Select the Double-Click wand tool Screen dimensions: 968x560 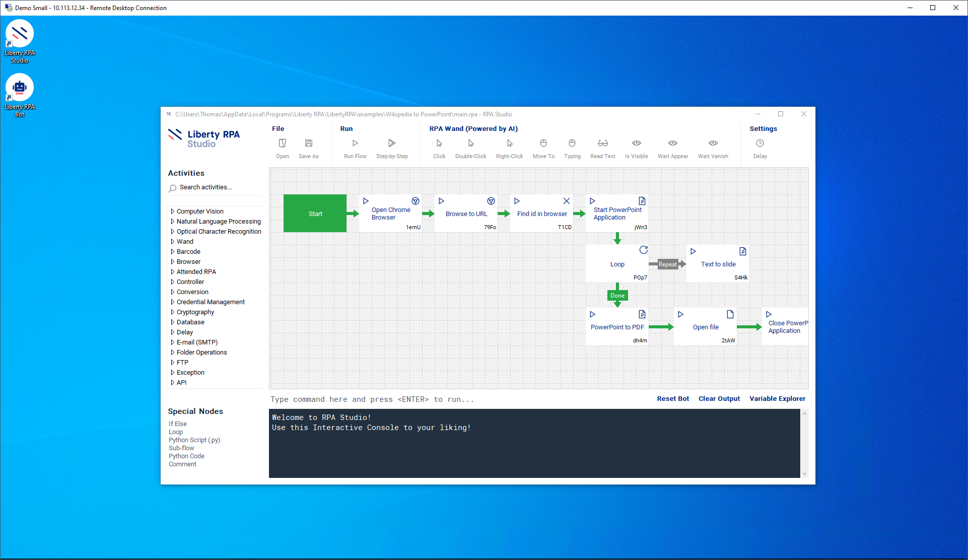[471, 144]
